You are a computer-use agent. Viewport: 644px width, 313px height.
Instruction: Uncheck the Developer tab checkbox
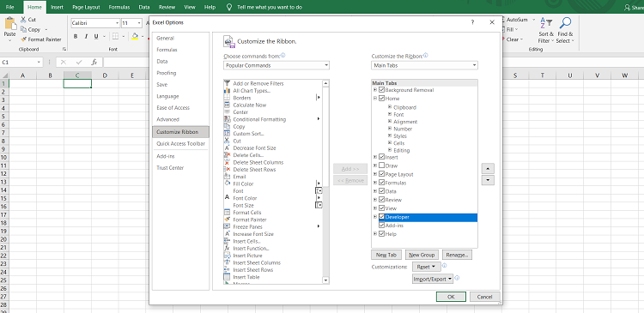click(381, 217)
